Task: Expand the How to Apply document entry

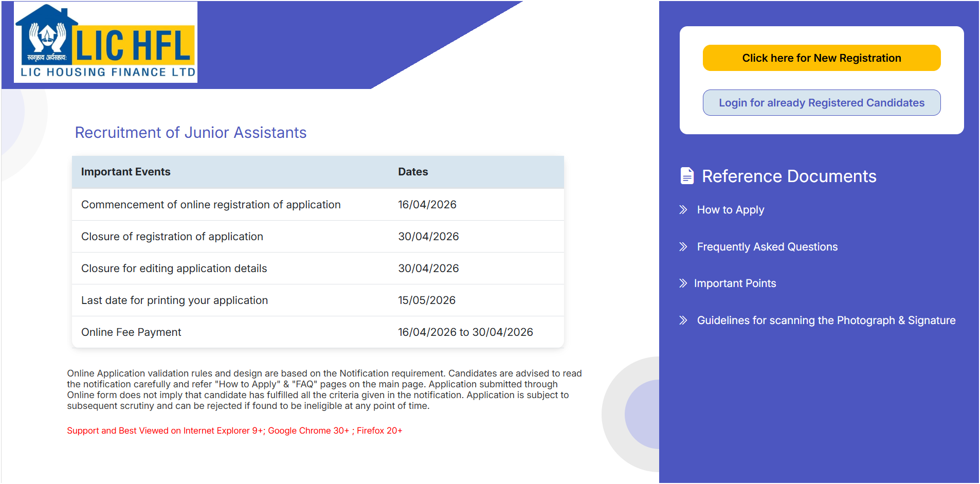Action: [730, 209]
